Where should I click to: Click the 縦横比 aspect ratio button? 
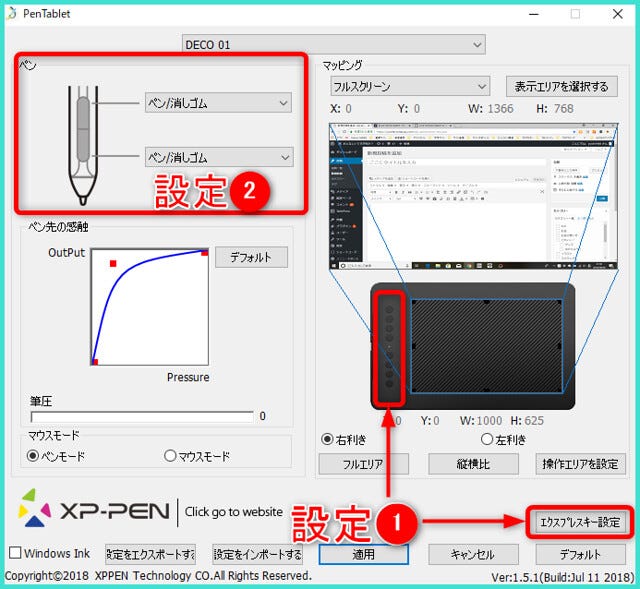click(x=473, y=464)
